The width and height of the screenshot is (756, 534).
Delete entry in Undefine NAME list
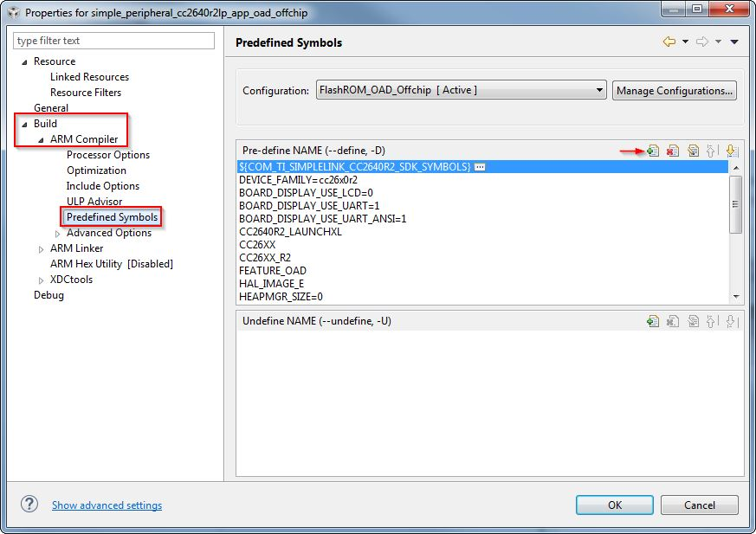click(673, 321)
